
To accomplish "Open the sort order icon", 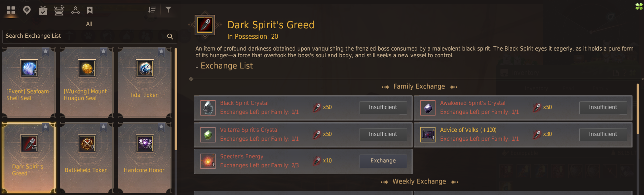I will point(152,10).
